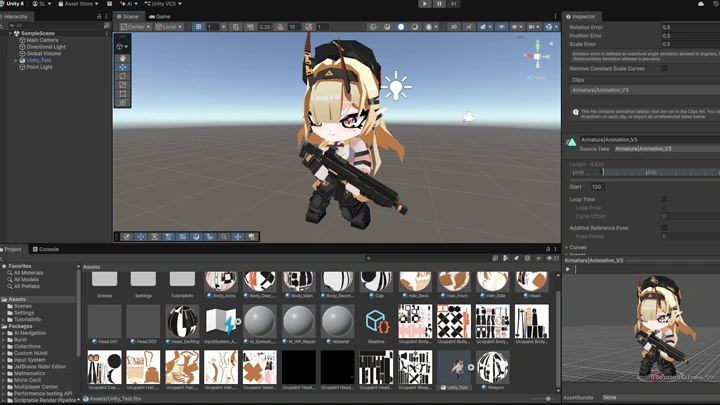Open the Console tab
Viewport: 720px width, 405px height.
pyautogui.click(x=46, y=249)
